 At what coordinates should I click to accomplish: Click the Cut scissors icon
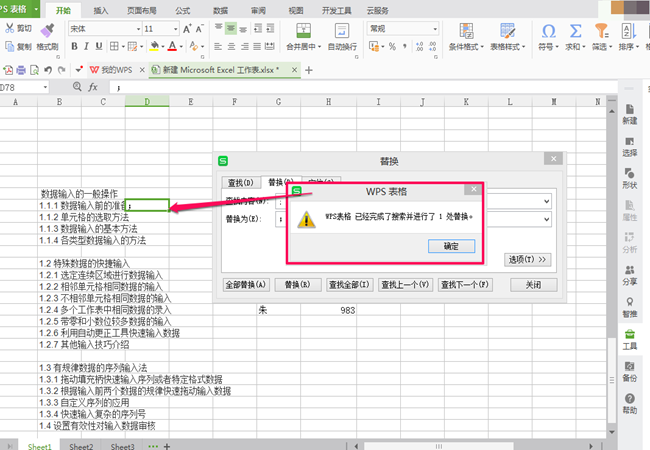click(x=10, y=28)
